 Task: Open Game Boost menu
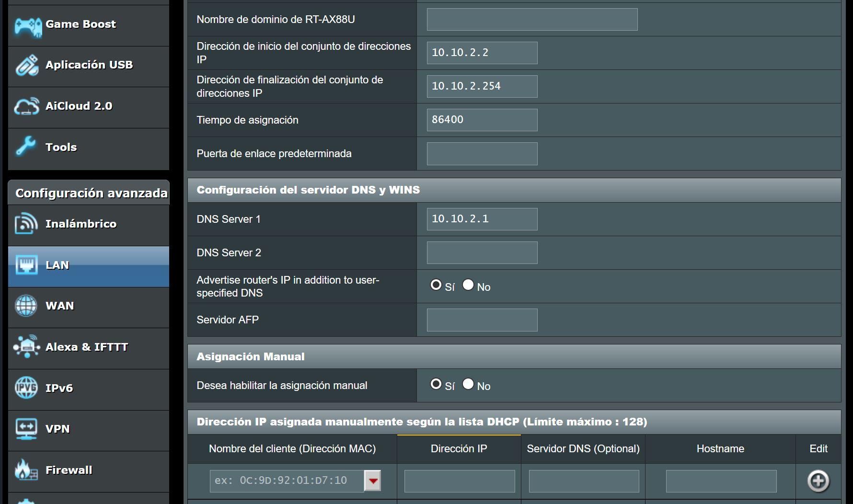point(89,26)
